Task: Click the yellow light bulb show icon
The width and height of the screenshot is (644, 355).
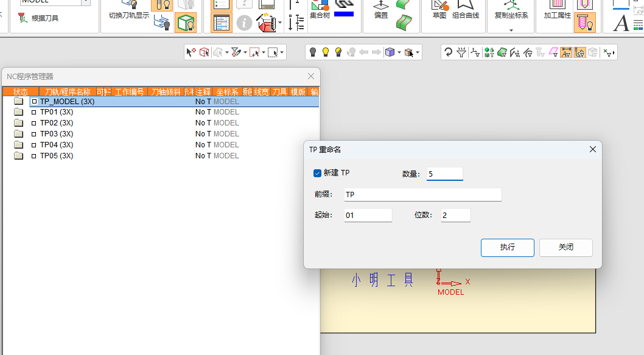Action: [x=326, y=52]
